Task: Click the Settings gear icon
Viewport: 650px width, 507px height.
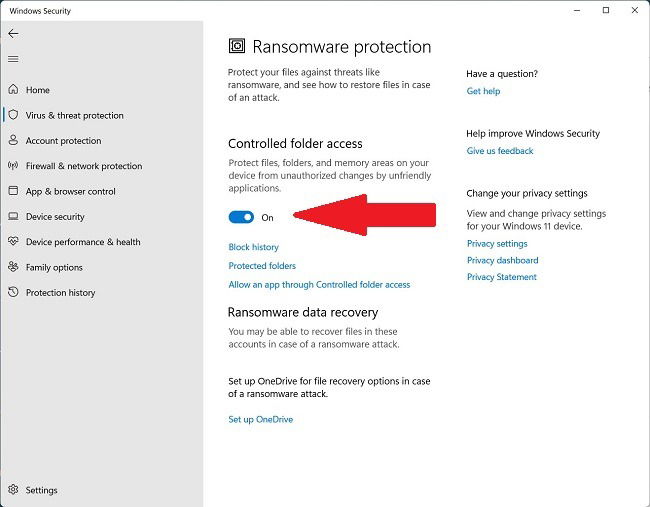Action: tap(14, 490)
